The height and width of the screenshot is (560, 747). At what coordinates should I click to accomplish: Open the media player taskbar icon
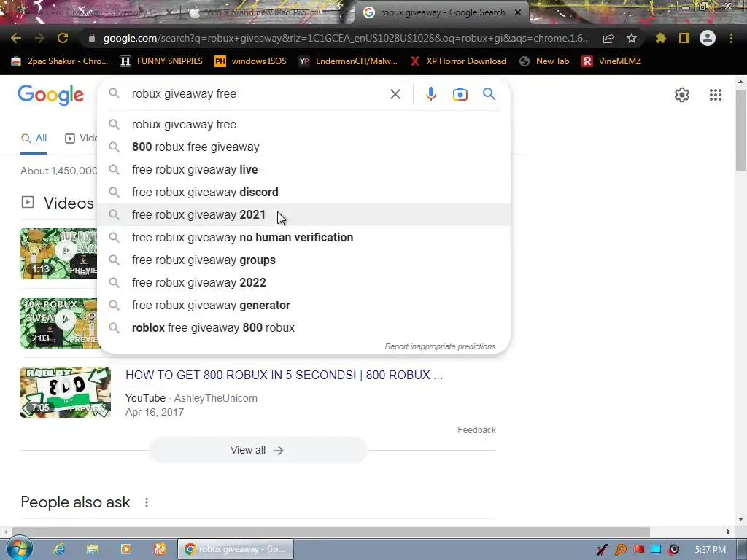pyautogui.click(x=125, y=549)
